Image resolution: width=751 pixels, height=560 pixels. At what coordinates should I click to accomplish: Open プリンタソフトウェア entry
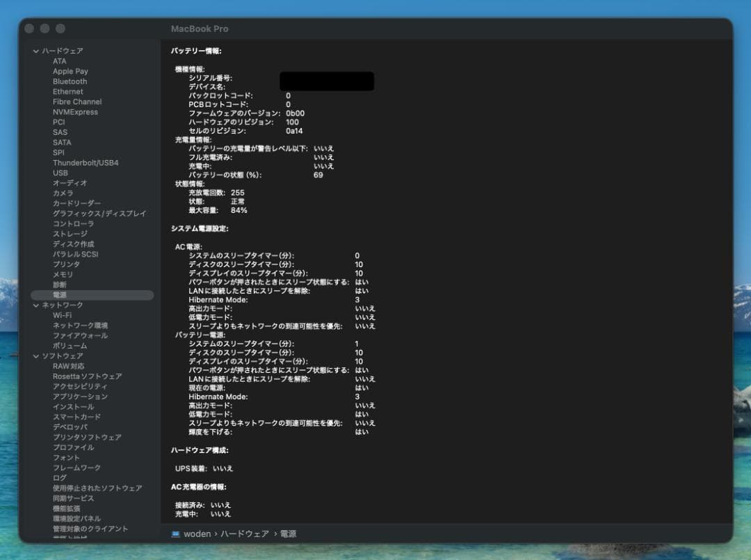tap(87, 438)
